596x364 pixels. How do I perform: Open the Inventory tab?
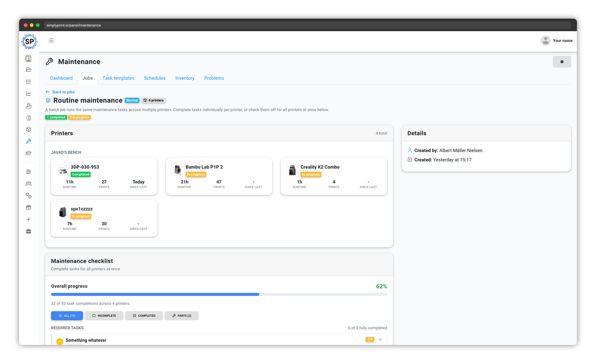185,78
